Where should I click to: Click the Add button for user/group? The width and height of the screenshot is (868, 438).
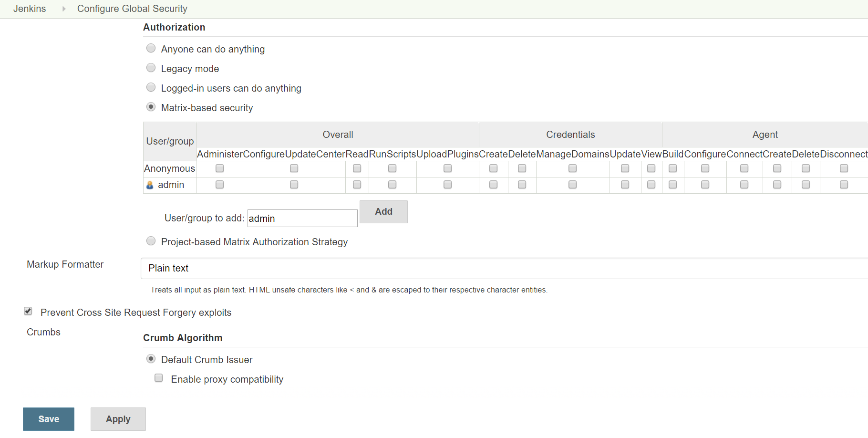pos(383,212)
